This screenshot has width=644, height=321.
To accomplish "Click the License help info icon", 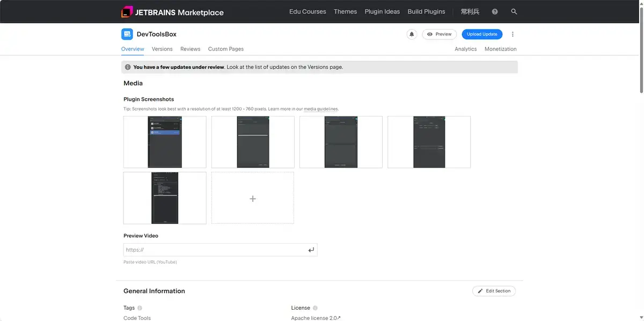I will 315,308.
